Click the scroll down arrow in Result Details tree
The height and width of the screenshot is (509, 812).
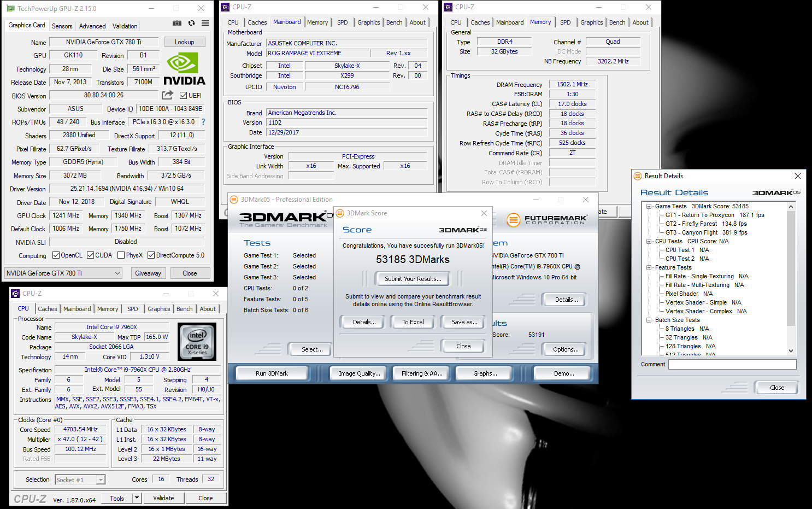point(791,351)
